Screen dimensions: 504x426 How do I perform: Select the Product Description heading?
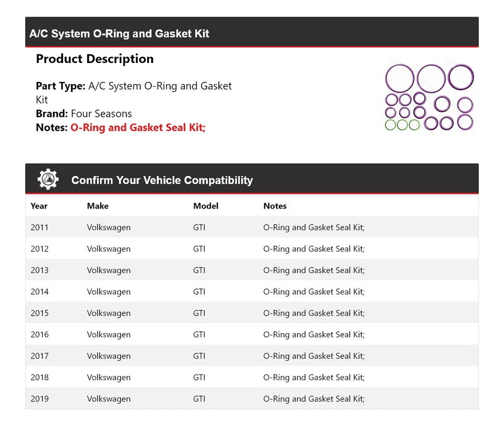click(94, 59)
